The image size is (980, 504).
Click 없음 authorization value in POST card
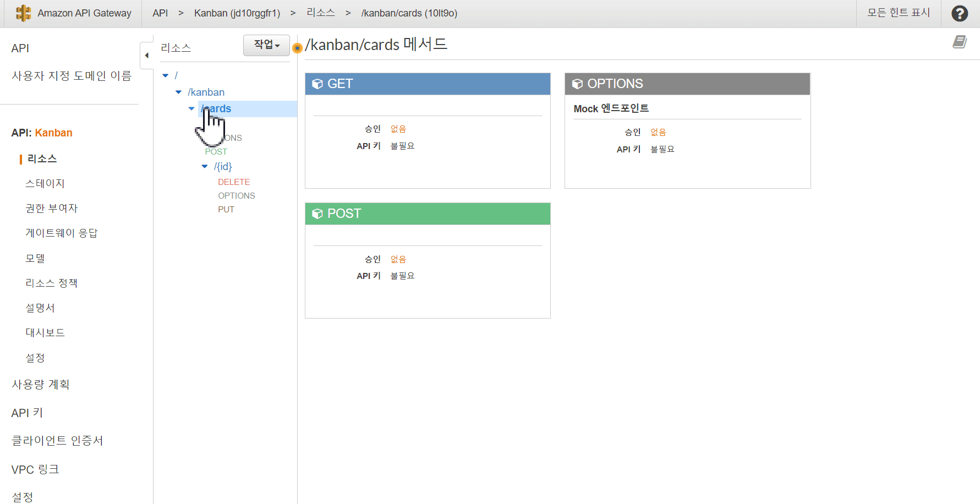398,259
